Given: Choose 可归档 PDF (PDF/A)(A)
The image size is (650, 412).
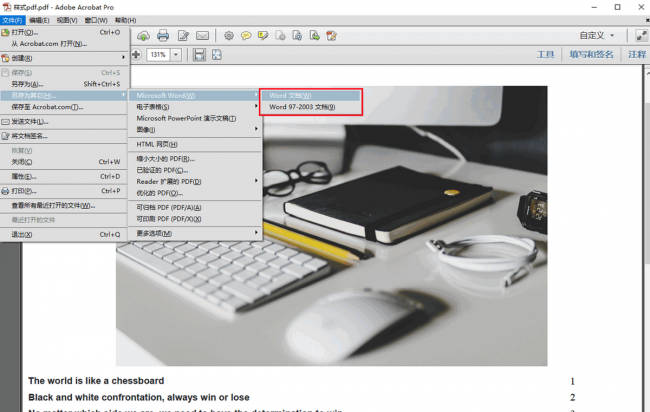Looking at the screenshot, I should [195, 208].
